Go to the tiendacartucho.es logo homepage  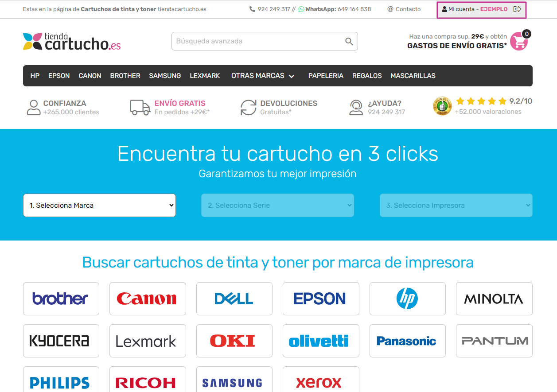tap(72, 41)
